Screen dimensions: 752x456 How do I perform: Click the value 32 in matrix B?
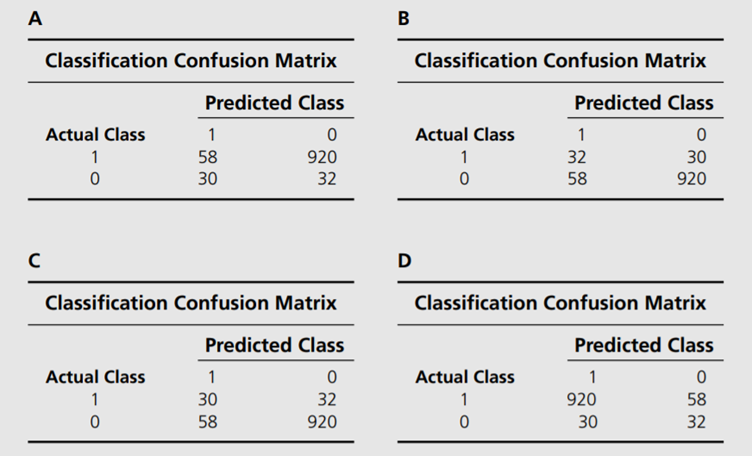[x=578, y=157]
